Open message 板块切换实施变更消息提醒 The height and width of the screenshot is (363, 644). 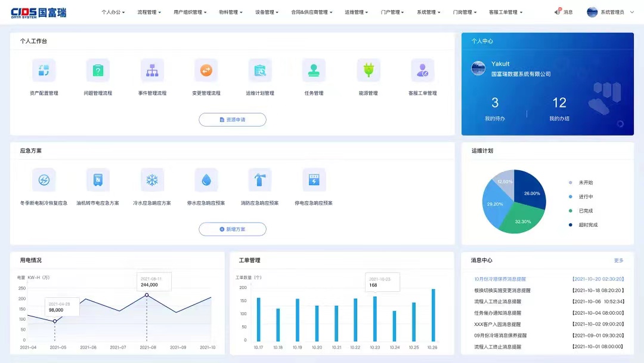pos(502,290)
